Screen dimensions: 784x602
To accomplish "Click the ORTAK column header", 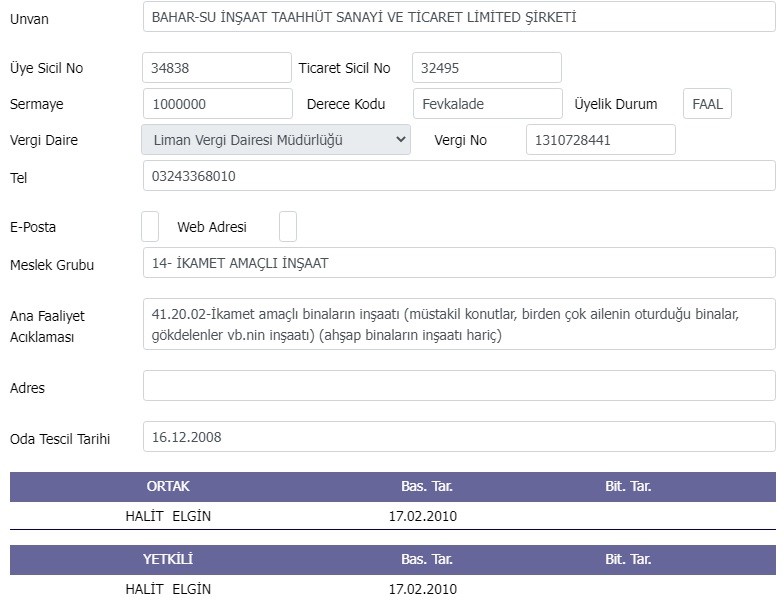I will (168, 486).
